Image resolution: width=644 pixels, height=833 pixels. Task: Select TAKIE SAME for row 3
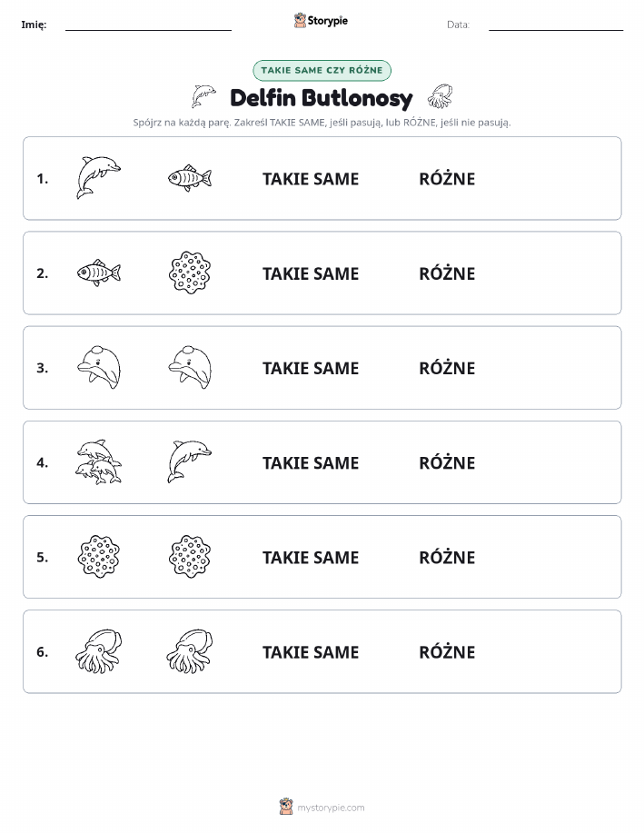click(x=311, y=368)
